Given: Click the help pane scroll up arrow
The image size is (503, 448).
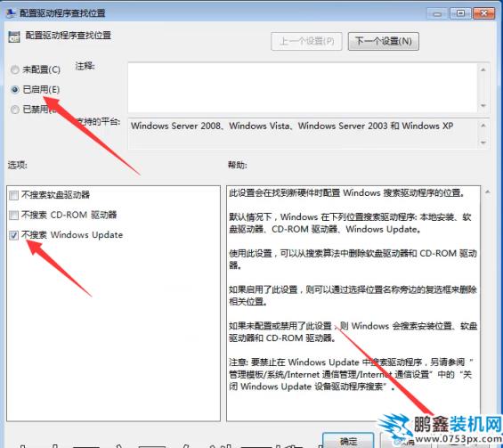Looking at the screenshot, I should click(488, 191).
